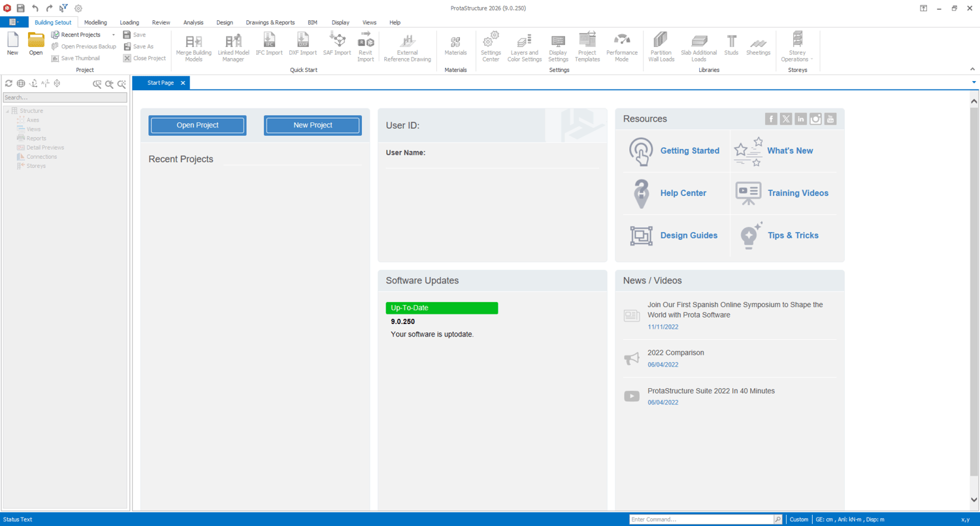Click the X (Twitter) icon in Resources
This screenshot has height=526, width=980.
(x=786, y=119)
